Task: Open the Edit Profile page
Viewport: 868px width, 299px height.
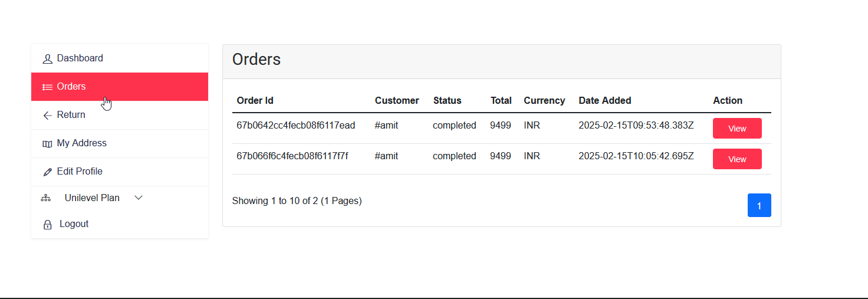Action: 80,172
